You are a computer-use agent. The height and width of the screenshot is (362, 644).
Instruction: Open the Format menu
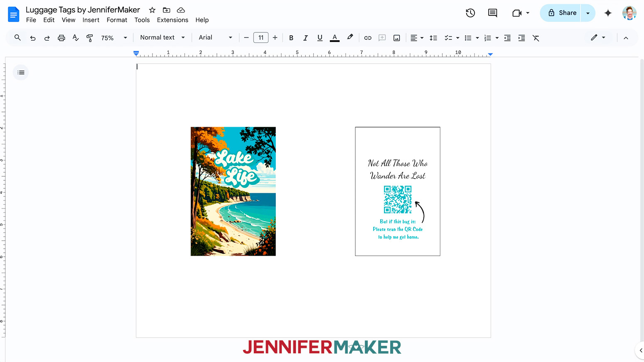click(x=117, y=20)
